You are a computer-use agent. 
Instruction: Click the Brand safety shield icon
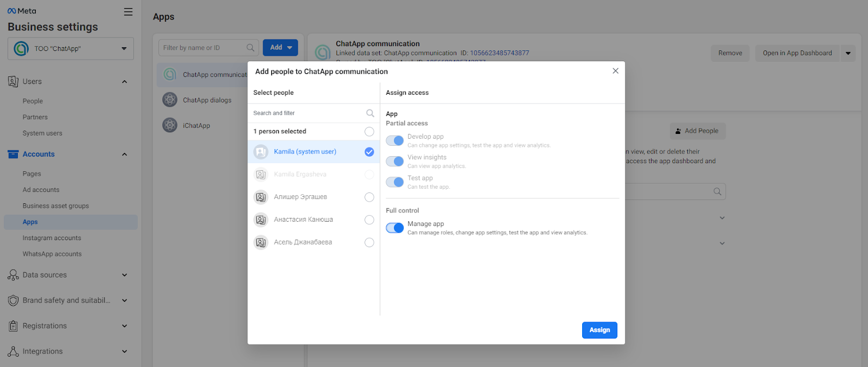14,300
